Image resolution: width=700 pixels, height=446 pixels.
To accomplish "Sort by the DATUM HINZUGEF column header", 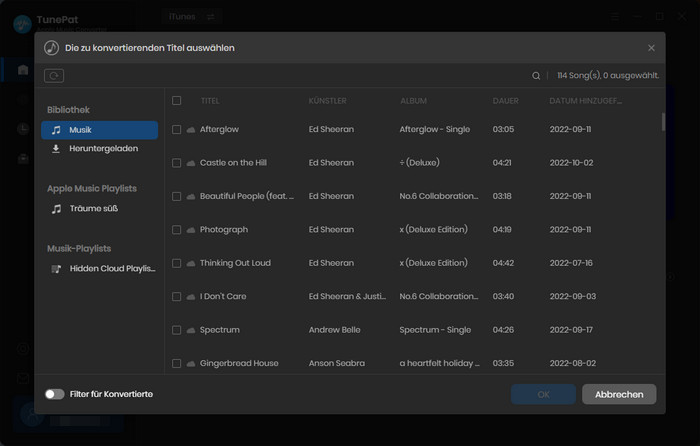I will click(585, 101).
